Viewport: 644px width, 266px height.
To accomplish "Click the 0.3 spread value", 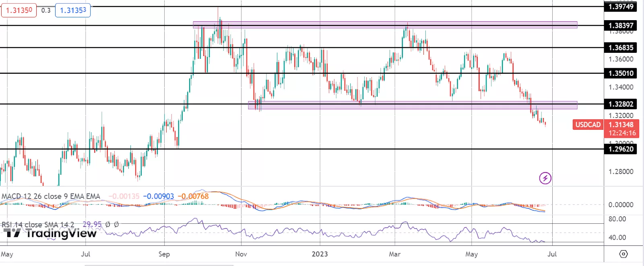I will (46, 10).
